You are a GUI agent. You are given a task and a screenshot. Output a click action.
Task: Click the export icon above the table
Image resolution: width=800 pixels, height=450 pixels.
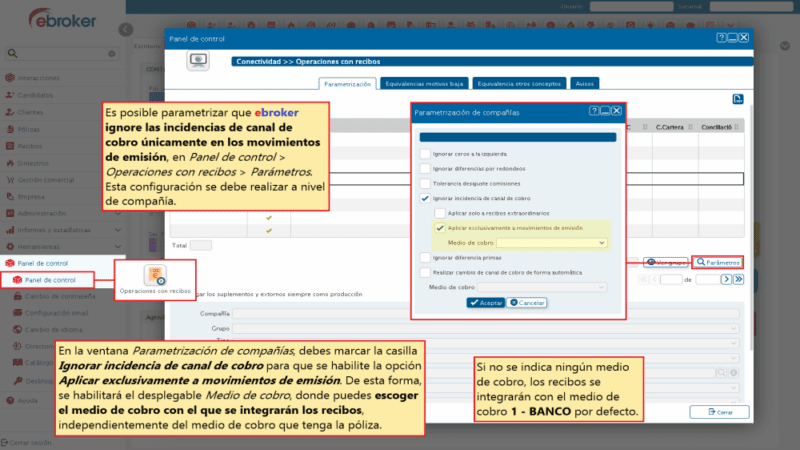pos(738,99)
